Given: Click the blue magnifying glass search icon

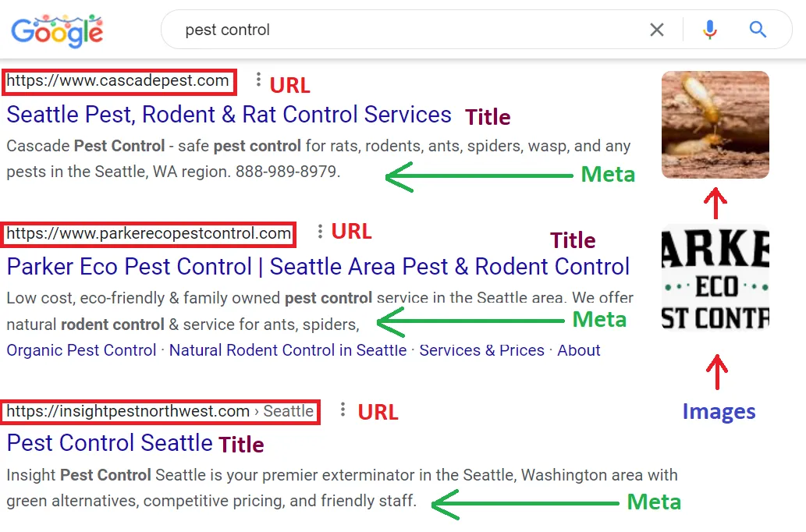Looking at the screenshot, I should tap(758, 30).
